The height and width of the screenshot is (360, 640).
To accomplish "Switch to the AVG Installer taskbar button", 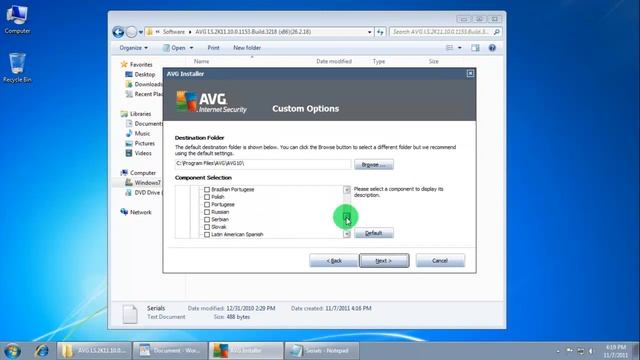I will pyautogui.click(x=246, y=351).
